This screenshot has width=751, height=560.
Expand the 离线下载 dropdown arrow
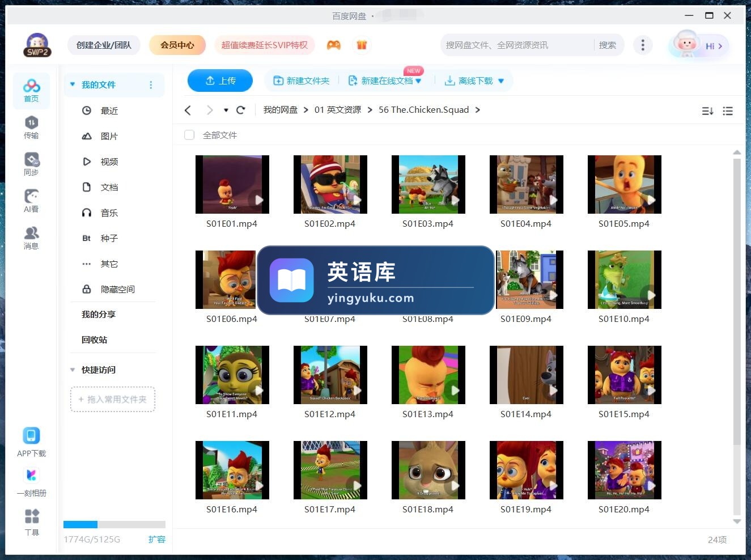pyautogui.click(x=501, y=81)
